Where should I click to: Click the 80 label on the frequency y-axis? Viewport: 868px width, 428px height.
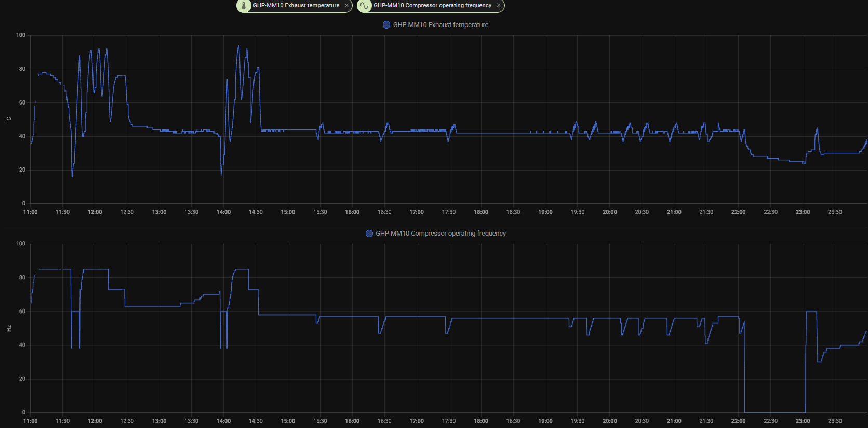point(22,278)
